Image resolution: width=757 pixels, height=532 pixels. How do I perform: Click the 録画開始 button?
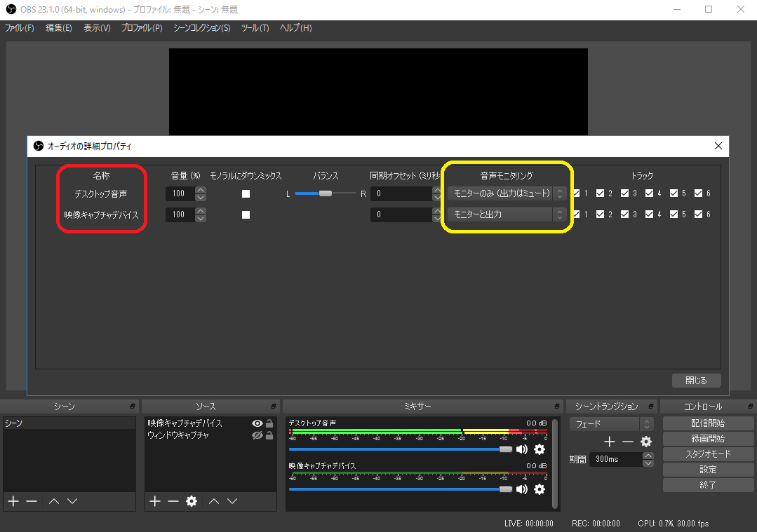[708, 439]
